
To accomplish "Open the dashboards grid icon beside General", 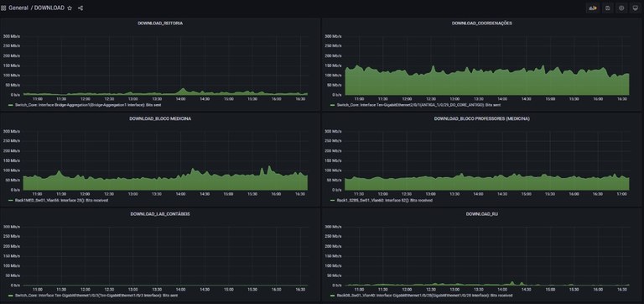I will (3, 8).
